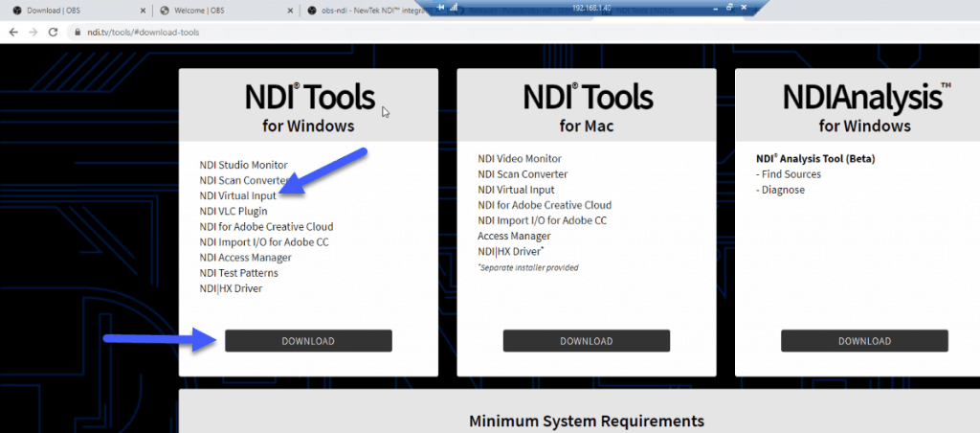Click the NDI Tools for Mac heading

(587, 107)
